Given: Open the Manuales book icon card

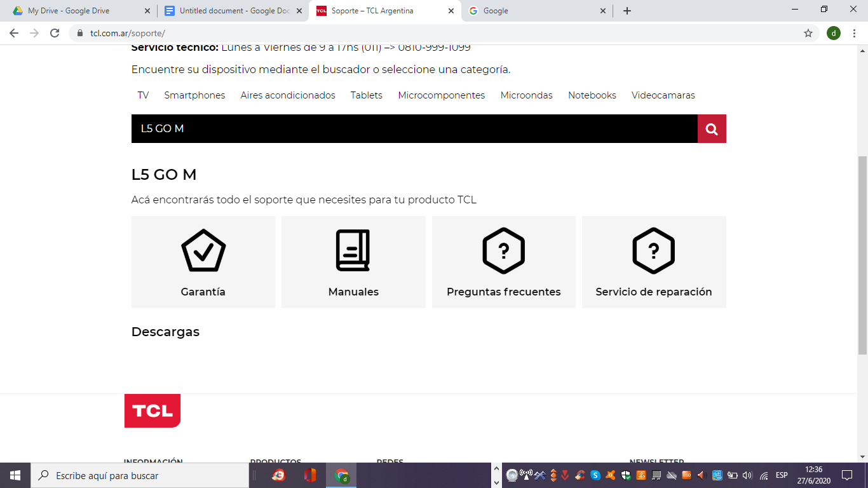Looking at the screenshot, I should tap(353, 262).
